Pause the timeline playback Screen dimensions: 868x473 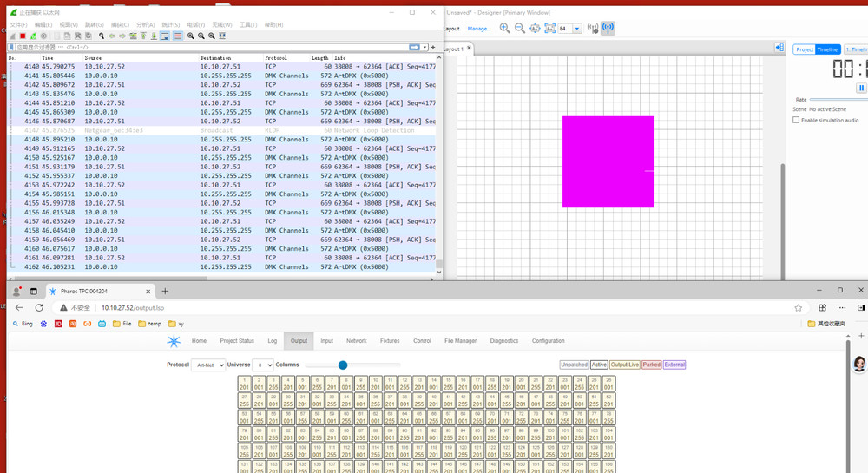click(x=861, y=88)
